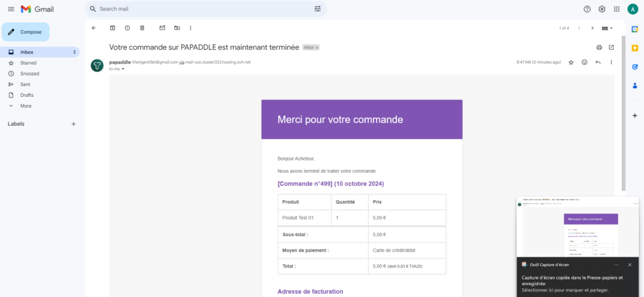Screen dimensions: 644x297
Task: Click the snooze clock icon in toolbar
Action: click(127, 28)
